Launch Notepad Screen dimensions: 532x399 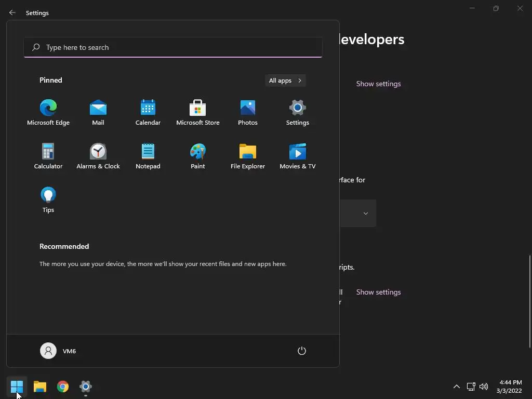point(148,156)
